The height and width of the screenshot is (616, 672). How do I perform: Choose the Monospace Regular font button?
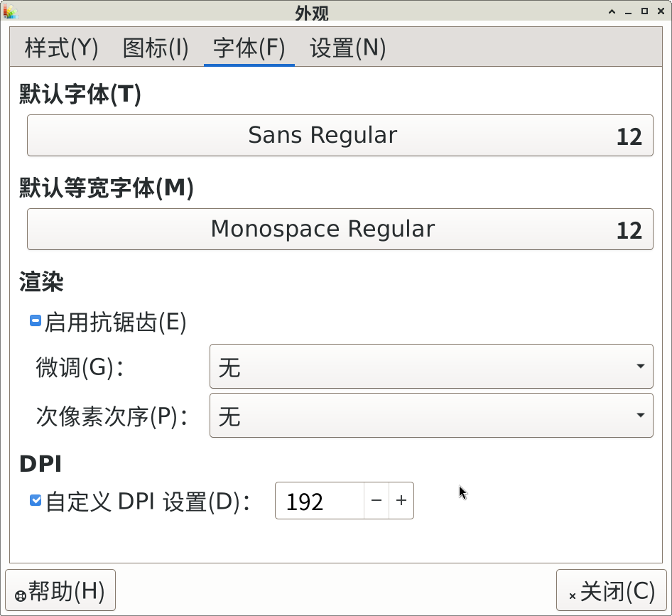pyautogui.click(x=340, y=229)
